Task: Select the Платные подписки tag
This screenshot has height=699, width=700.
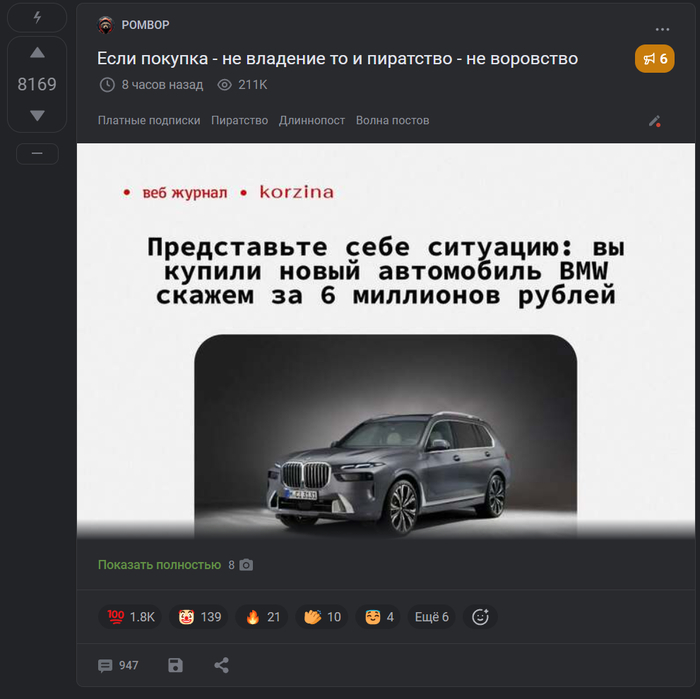Action: click(149, 121)
